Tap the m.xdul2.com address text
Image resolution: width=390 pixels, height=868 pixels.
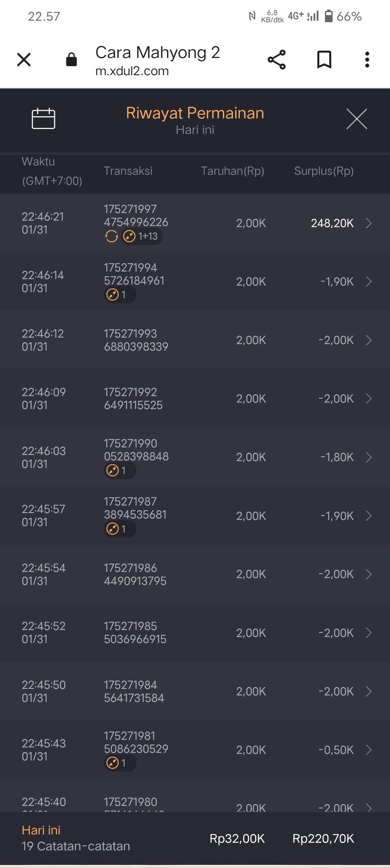132,71
